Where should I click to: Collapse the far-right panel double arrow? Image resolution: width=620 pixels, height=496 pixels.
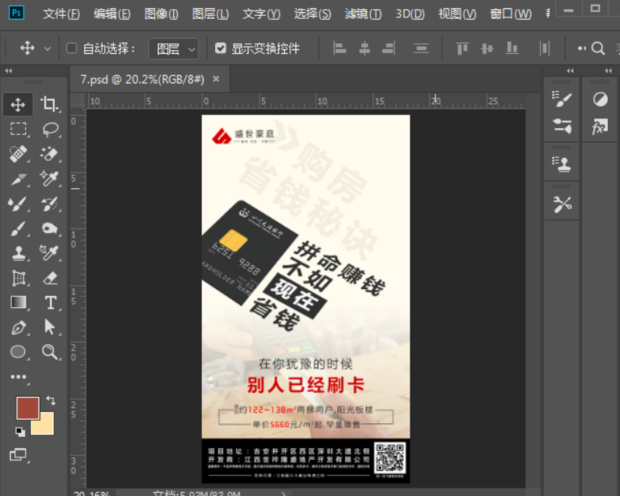coord(609,71)
